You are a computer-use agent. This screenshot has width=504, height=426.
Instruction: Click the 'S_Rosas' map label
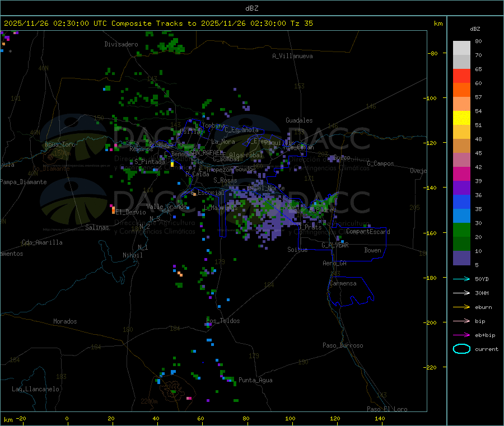(x=225, y=180)
